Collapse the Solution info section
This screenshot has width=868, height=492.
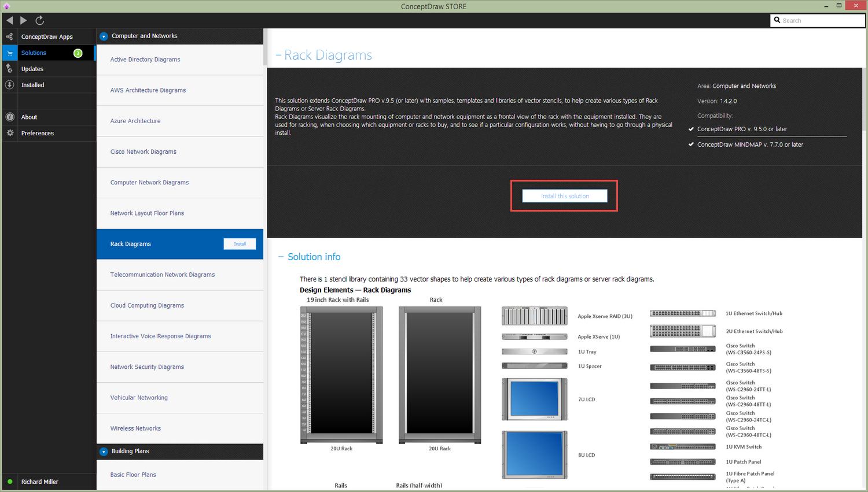[x=281, y=257]
